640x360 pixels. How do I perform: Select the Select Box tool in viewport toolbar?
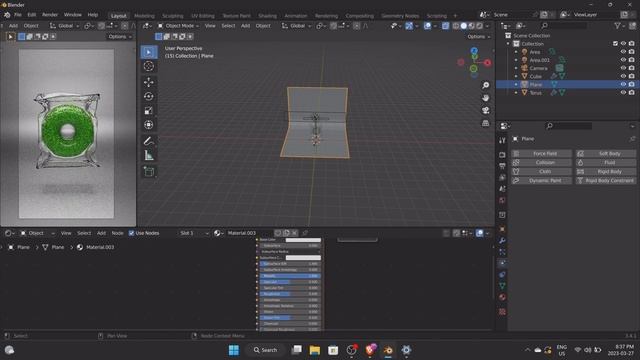pyautogui.click(x=149, y=52)
